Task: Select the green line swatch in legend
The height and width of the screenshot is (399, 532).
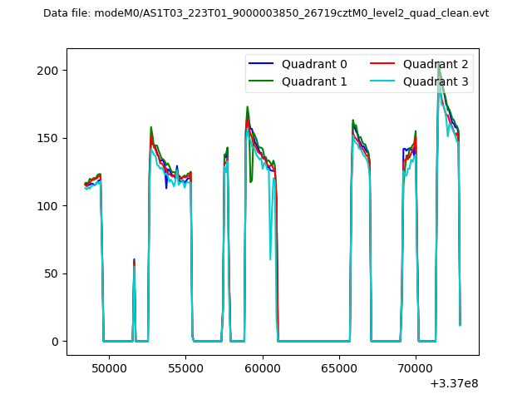Action: point(263,81)
